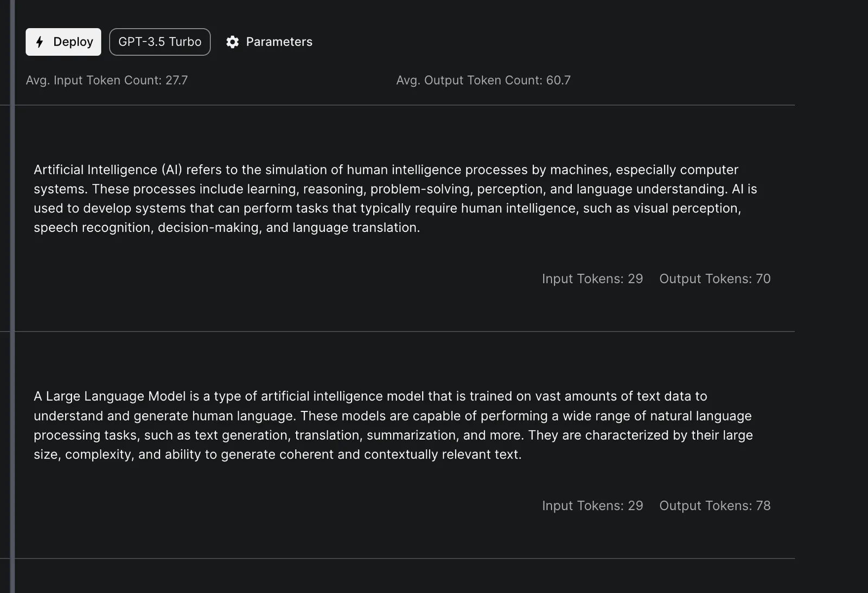
Task: Select the Artificial Intelligence response paragraph
Action: pos(395,198)
